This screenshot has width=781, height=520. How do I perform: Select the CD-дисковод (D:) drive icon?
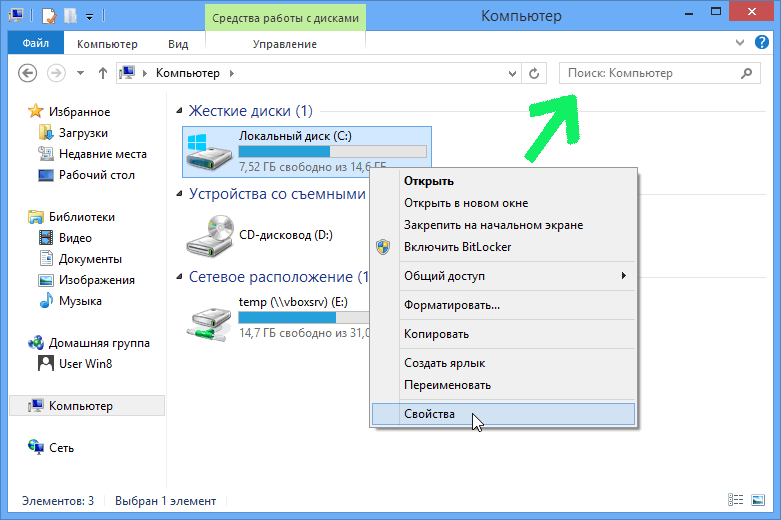point(210,235)
